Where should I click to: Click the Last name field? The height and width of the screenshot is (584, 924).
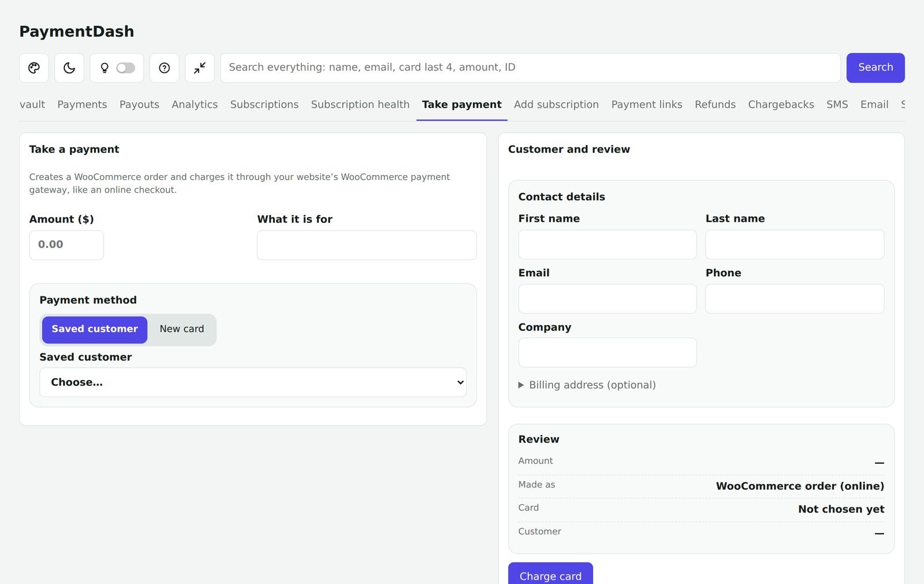click(x=795, y=244)
